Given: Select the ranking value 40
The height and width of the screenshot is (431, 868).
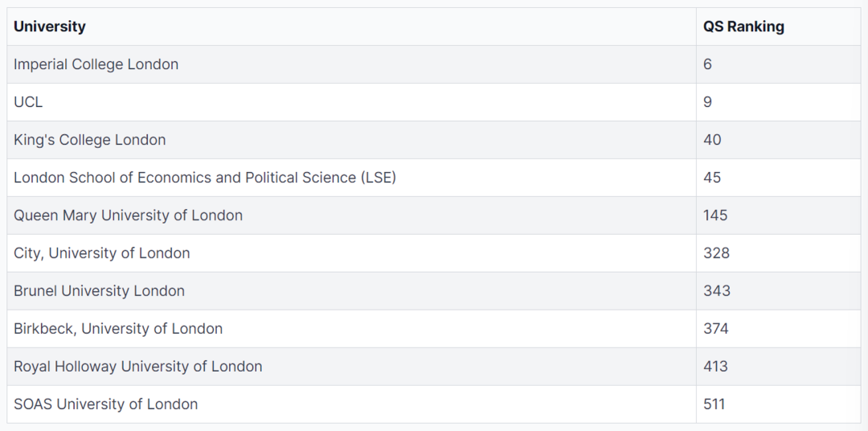Looking at the screenshot, I should click(x=712, y=140).
